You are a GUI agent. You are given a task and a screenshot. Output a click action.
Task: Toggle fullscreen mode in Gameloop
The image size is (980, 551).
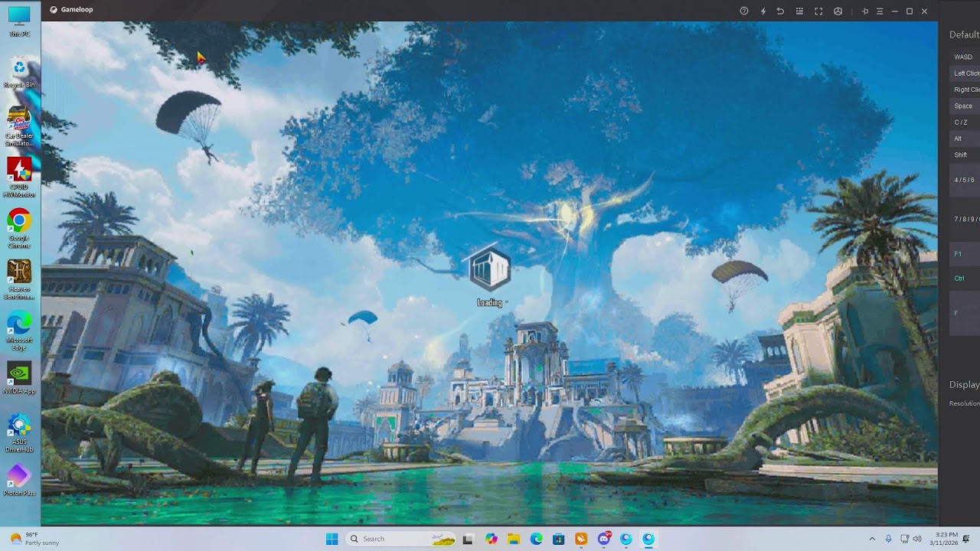pyautogui.click(x=818, y=11)
